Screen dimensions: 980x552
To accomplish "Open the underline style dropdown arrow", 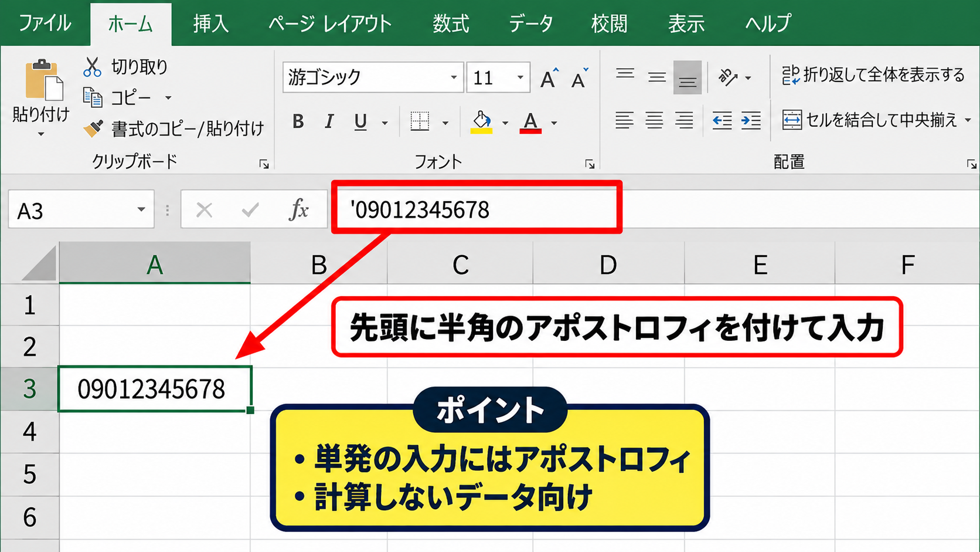I will click(x=385, y=123).
